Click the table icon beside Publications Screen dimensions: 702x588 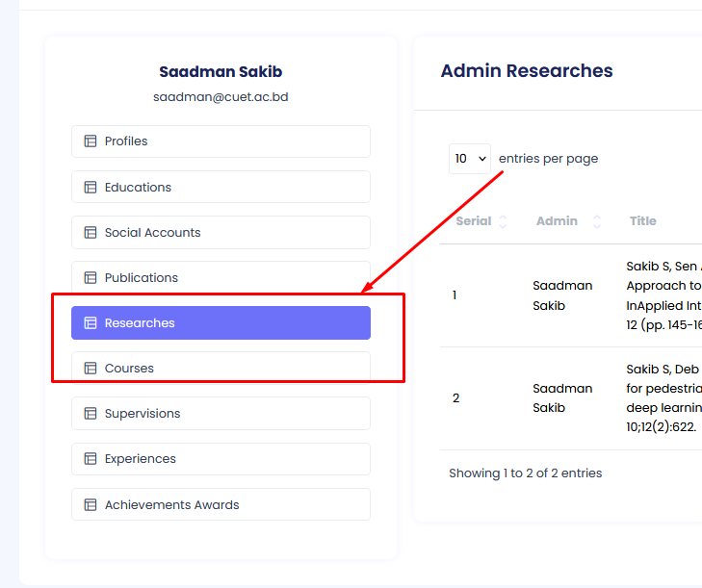tap(91, 278)
